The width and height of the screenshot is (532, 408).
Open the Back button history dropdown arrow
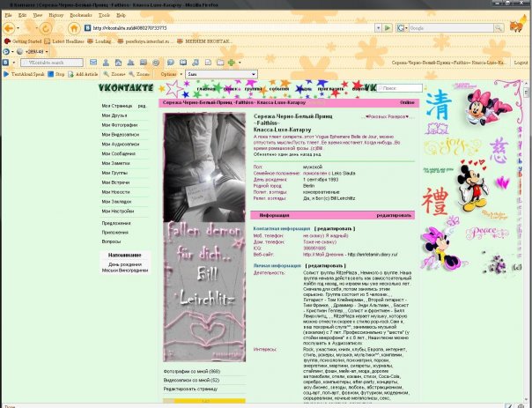(18, 28)
